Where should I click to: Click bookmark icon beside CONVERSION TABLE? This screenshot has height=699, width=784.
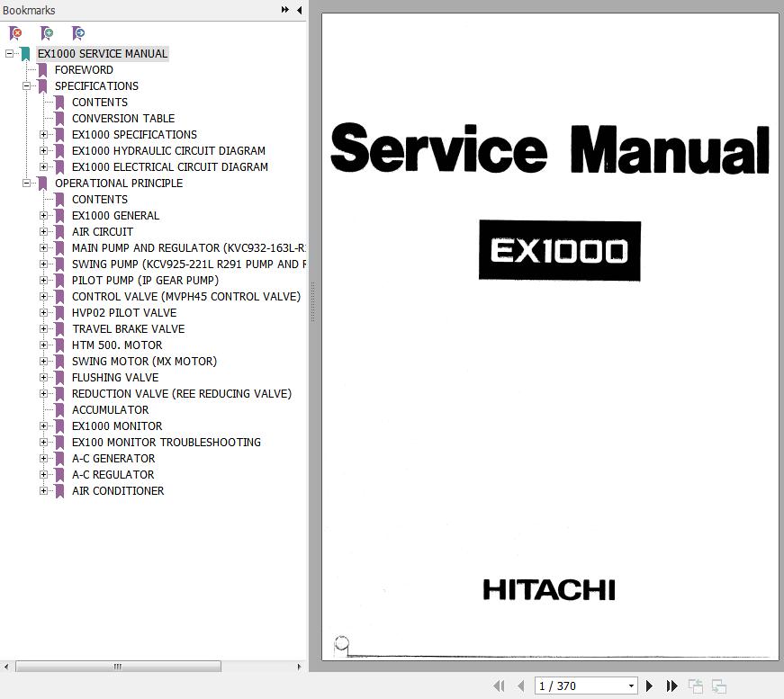point(59,119)
